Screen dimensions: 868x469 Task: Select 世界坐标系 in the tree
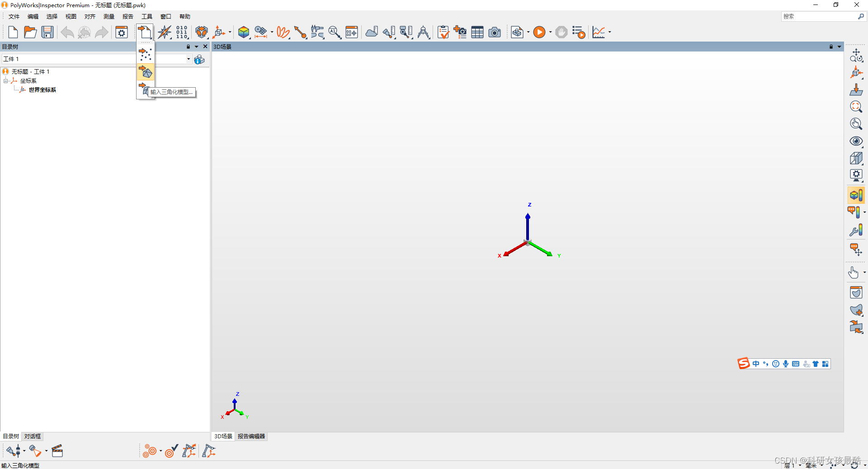pyautogui.click(x=42, y=89)
